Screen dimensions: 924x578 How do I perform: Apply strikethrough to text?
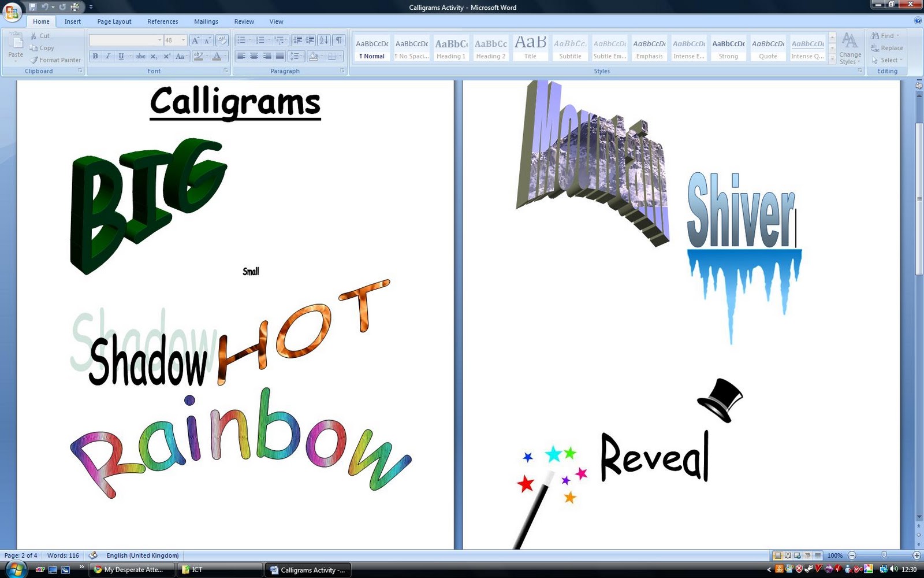pos(141,56)
